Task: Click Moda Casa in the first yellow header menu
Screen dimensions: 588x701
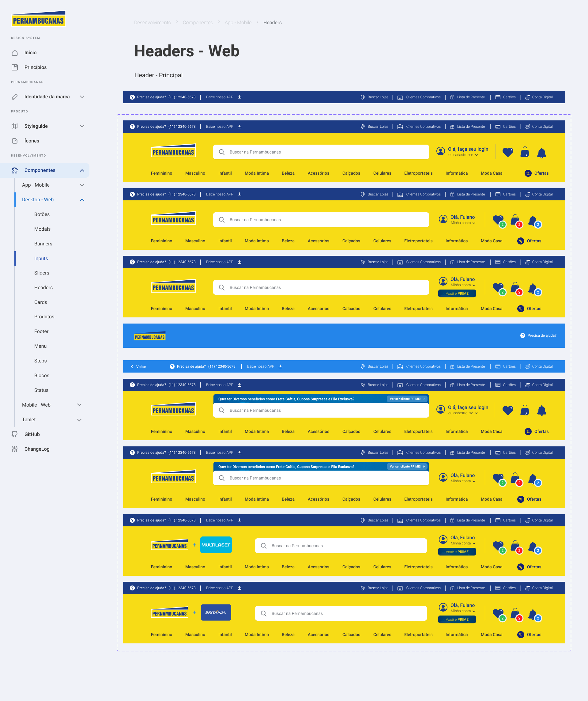Action: click(x=491, y=173)
